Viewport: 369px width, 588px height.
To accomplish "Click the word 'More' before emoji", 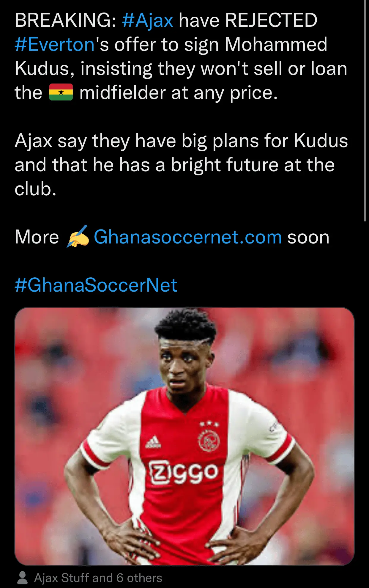I will point(37,237).
